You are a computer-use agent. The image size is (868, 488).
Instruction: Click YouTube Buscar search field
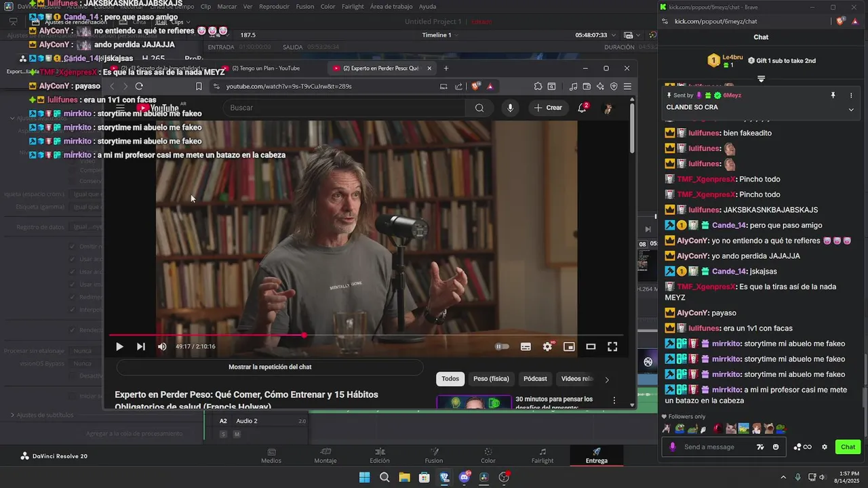click(x=344, y=108)
